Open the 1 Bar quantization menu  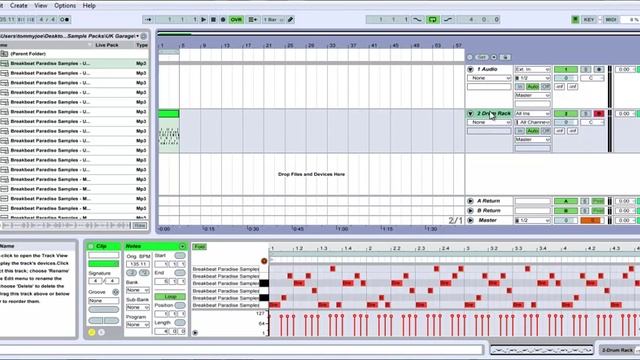click(x=273, y=20)
